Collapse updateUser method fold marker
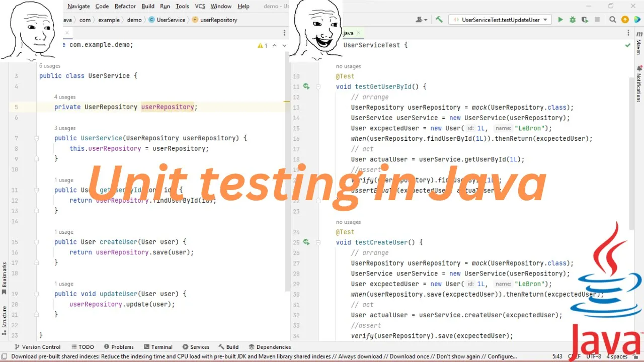This screenshot has height=362, width=644. click(37, 294)
